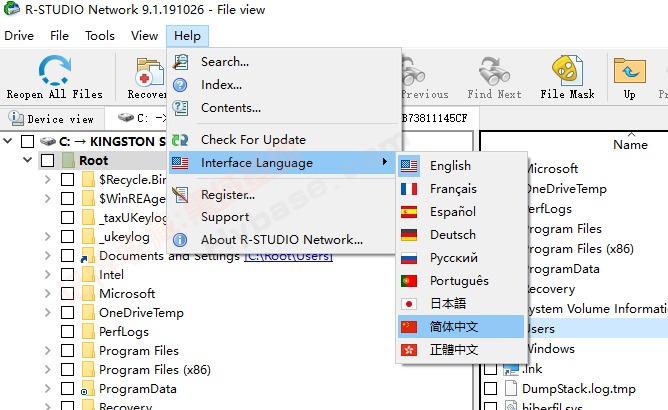Collapse the Root folder node

point(28,160)
